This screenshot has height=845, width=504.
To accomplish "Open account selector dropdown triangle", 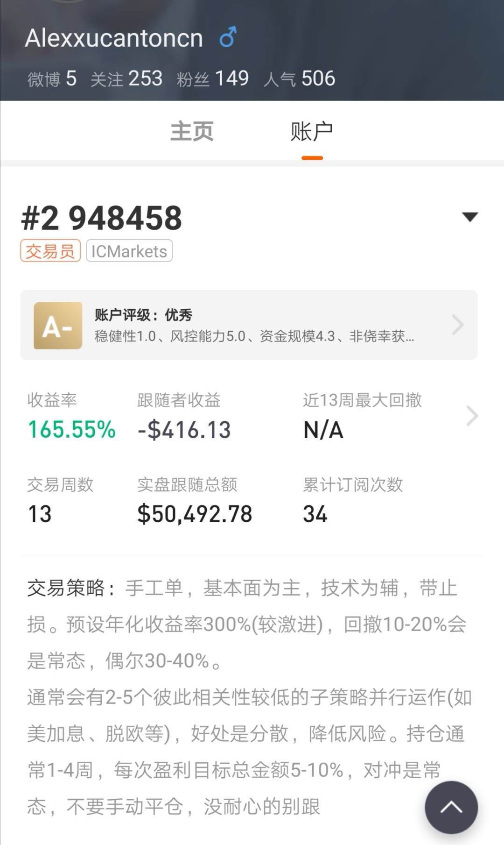I will point(469,217).
